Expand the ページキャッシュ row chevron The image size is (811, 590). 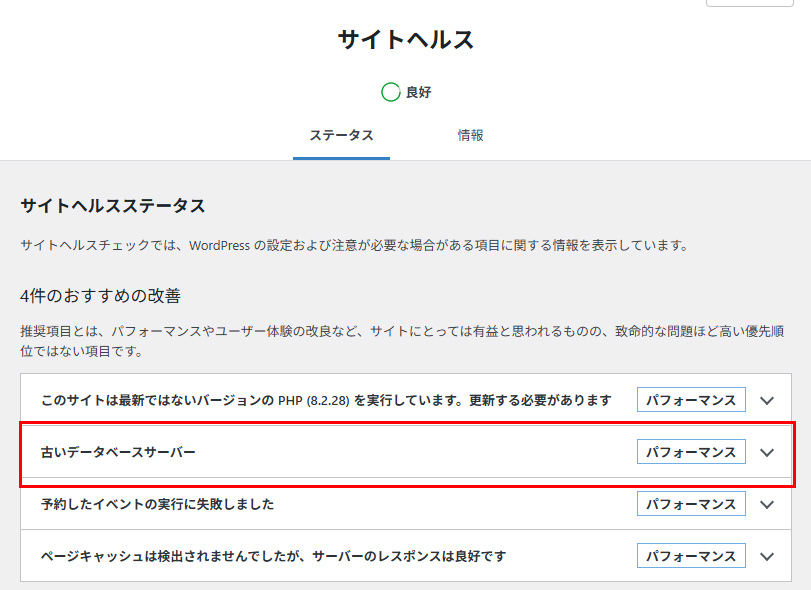point(767,557)
